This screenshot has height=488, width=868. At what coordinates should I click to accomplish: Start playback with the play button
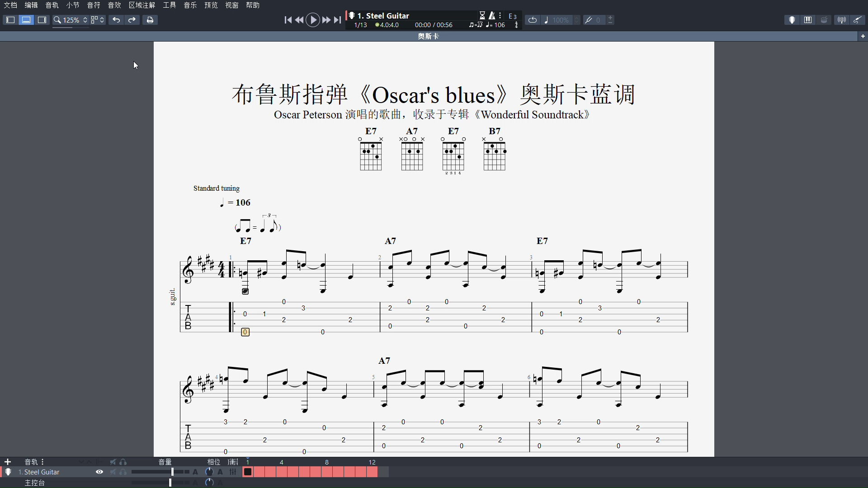point(313,20)
